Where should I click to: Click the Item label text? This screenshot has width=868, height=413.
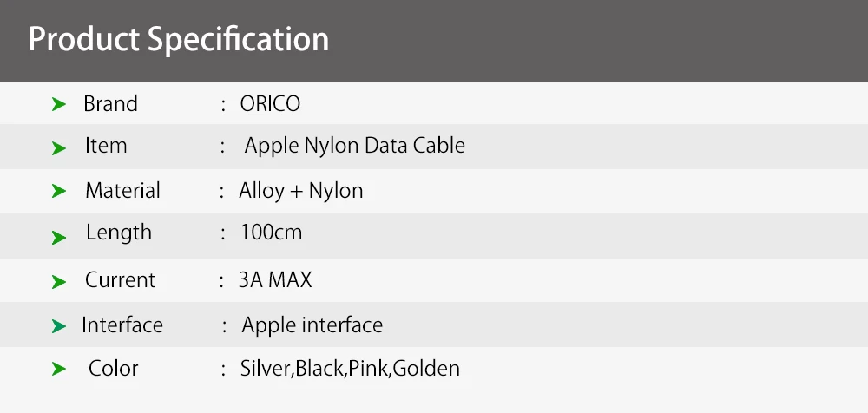click(x=106, y=146)
